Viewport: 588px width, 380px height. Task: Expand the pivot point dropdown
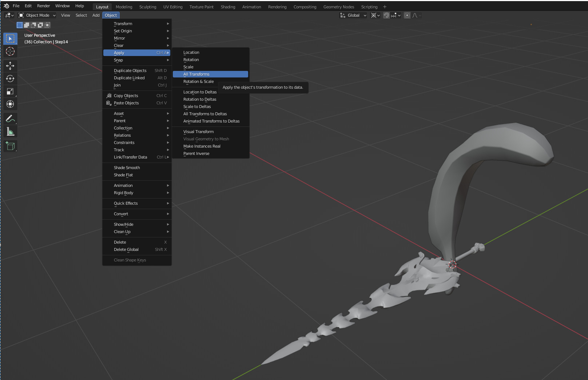tap(375, 15)
